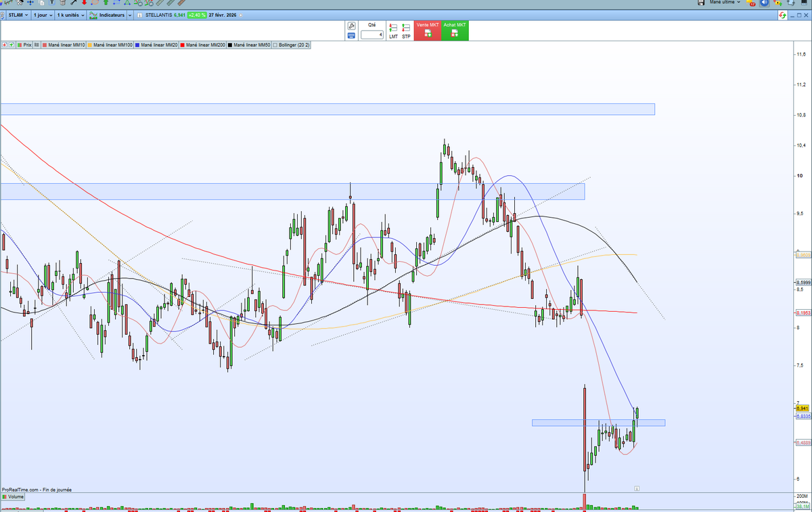Viewport: 812px width, 512px height.
Task: Place a stop order with STP
Action: [406, 30]
